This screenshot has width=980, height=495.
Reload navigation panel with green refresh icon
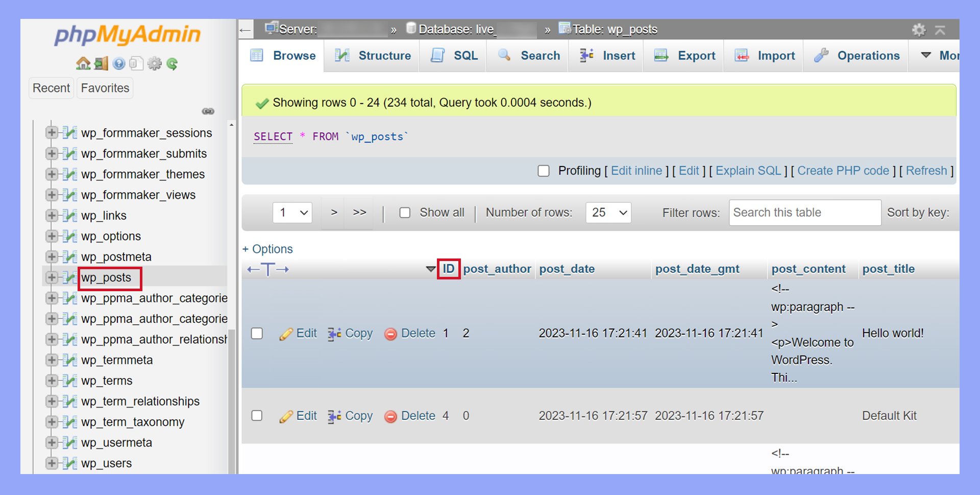172,63
